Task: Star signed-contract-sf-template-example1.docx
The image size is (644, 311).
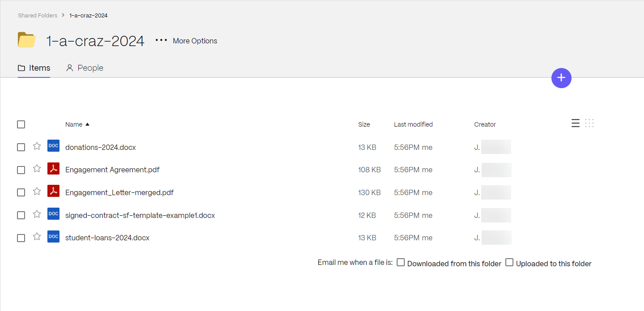Action: (x=37, y=214)
